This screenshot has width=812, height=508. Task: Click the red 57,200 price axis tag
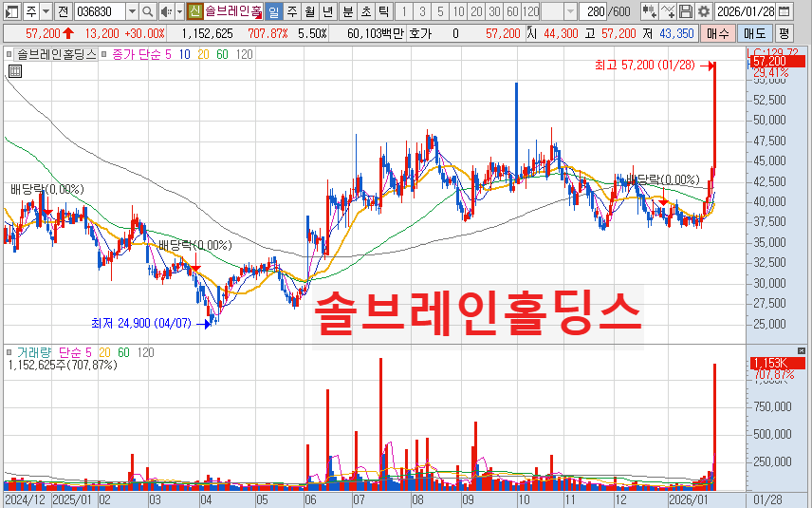[779, 61]
